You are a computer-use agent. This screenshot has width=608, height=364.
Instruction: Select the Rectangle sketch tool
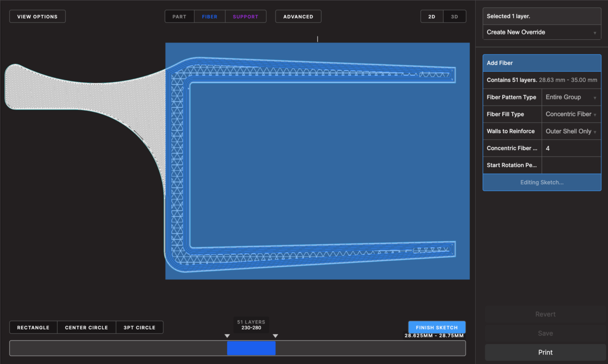[x=33, y=327]
